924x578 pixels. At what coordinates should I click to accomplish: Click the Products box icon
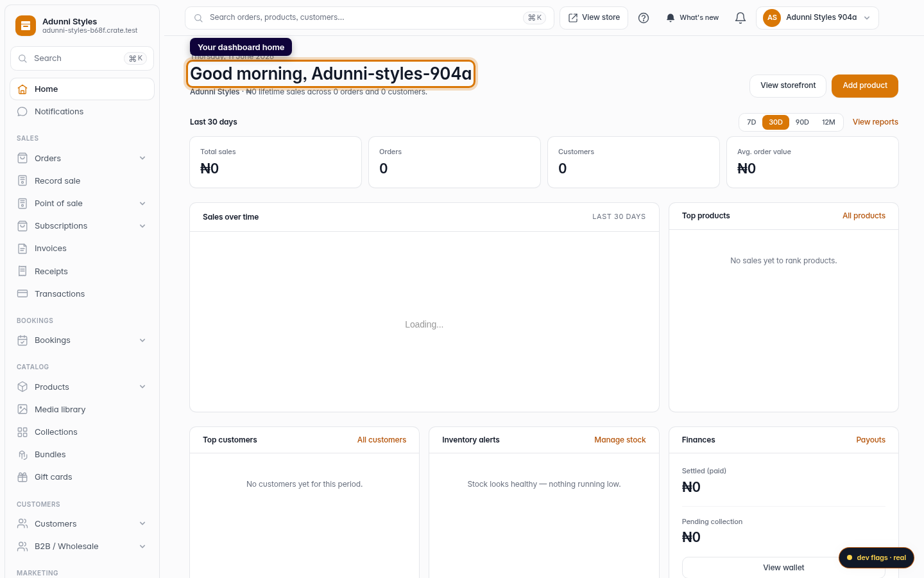tap(22, 387)
